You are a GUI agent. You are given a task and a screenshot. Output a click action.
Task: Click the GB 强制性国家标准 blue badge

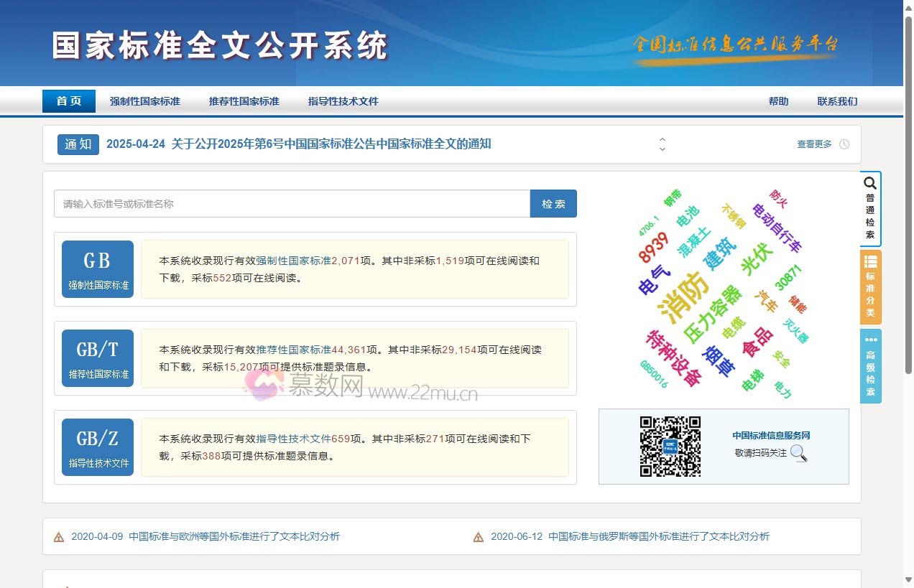(97, 269)
